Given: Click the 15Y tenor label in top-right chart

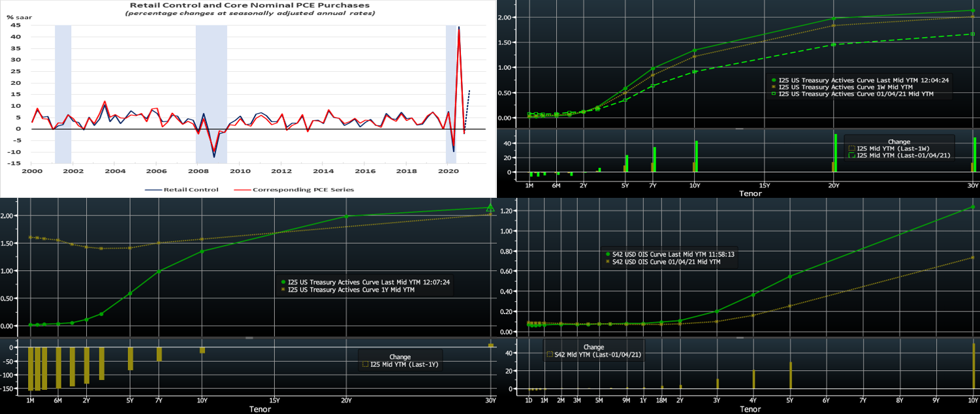Looking at the screenshot, I should (x=763, y=185).
